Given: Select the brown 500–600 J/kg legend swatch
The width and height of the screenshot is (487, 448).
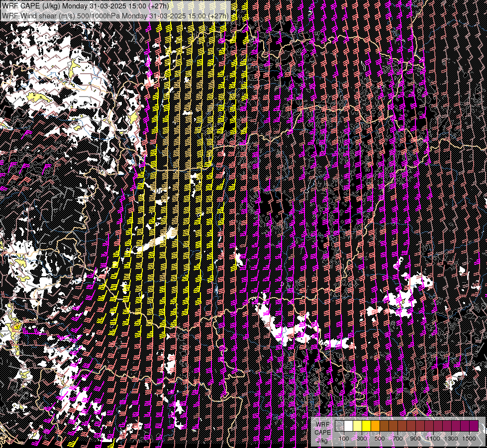Looking at the screenshot, I should (x=384, y=426).
